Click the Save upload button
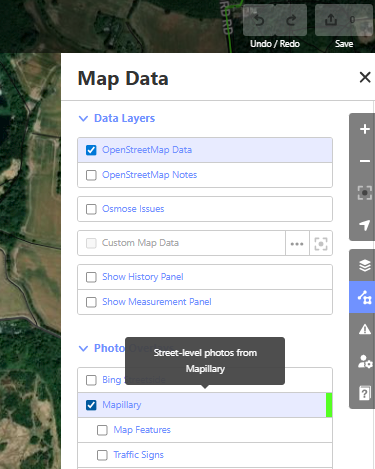 344,20
